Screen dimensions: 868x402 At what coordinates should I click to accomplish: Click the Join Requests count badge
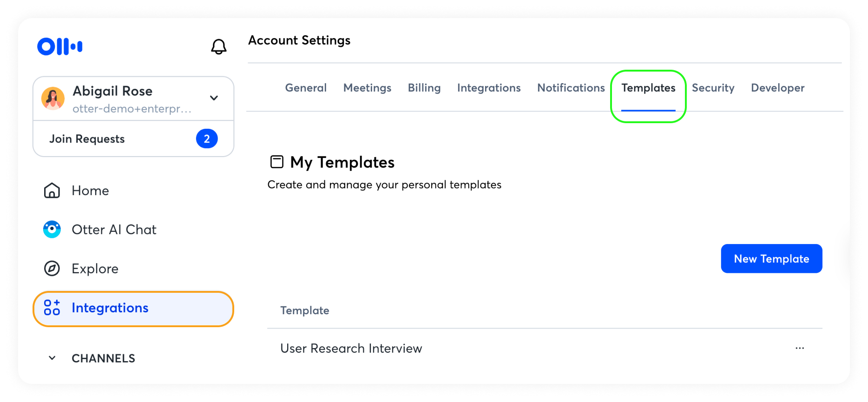click(207, 139)
